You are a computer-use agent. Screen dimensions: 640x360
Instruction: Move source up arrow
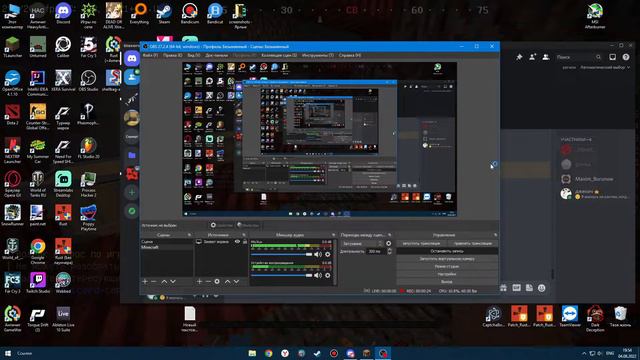pos(227,282)
